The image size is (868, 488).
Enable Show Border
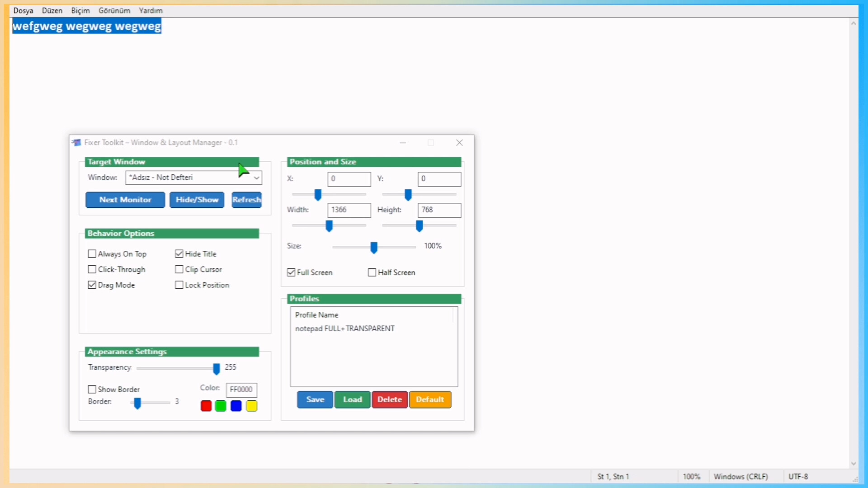click(92, 389)
